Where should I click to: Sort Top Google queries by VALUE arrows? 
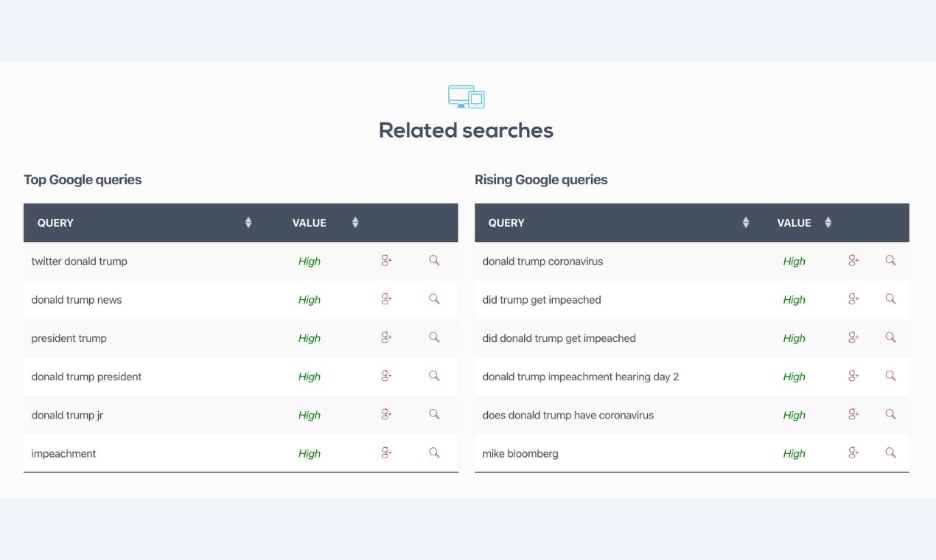coord(355,223)
